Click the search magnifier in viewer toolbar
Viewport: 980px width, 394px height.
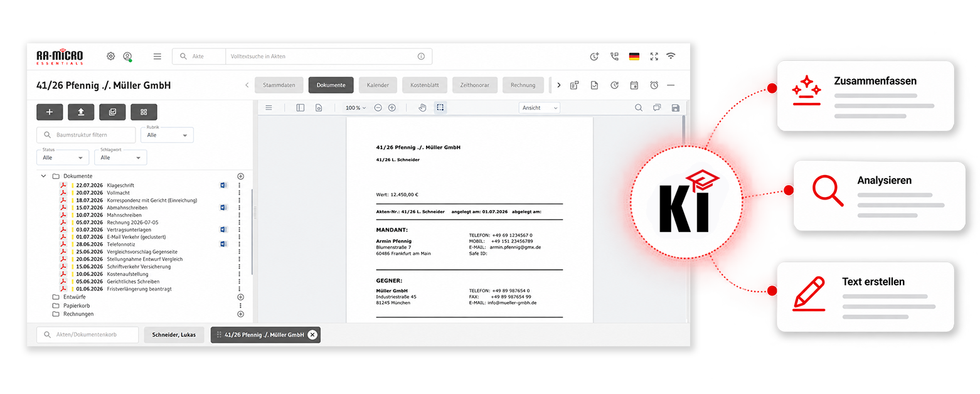[639, 108]
